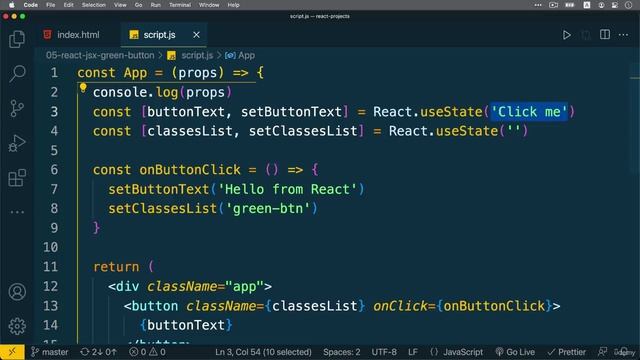Change the LF end of line sequence

(413, 352)
